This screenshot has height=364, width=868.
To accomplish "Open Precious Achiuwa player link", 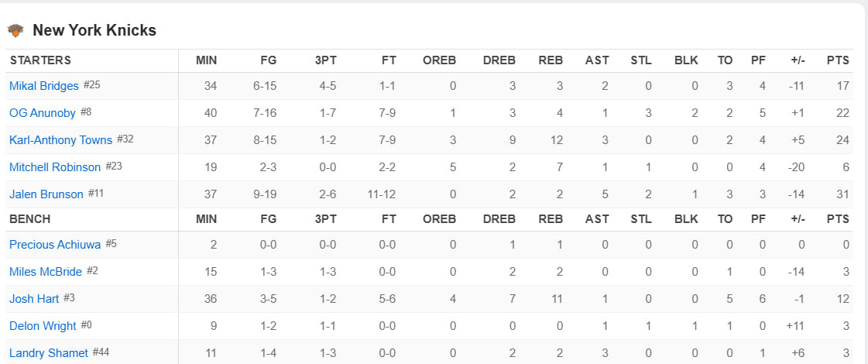I will point(55,244).
